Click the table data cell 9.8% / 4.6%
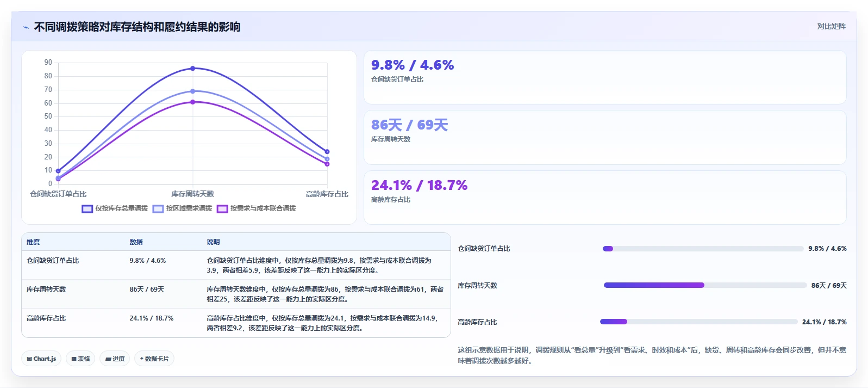The height and width of the screenshot is (388, 868). pyautogui.click(x=148, y=261)
